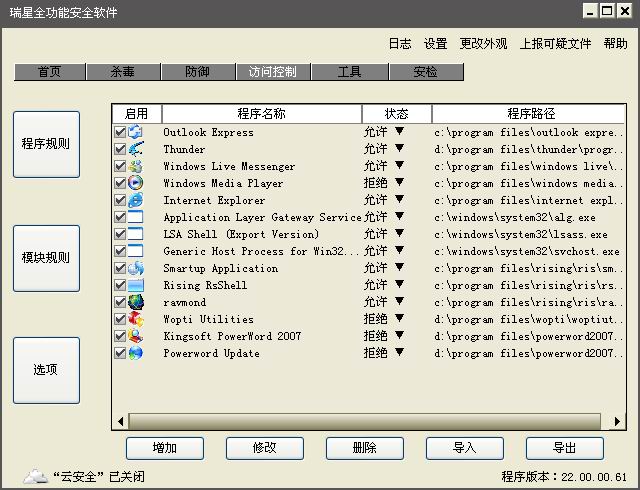Click 更改外观 menu item
The image size is (640, 490).
point(484,44)
